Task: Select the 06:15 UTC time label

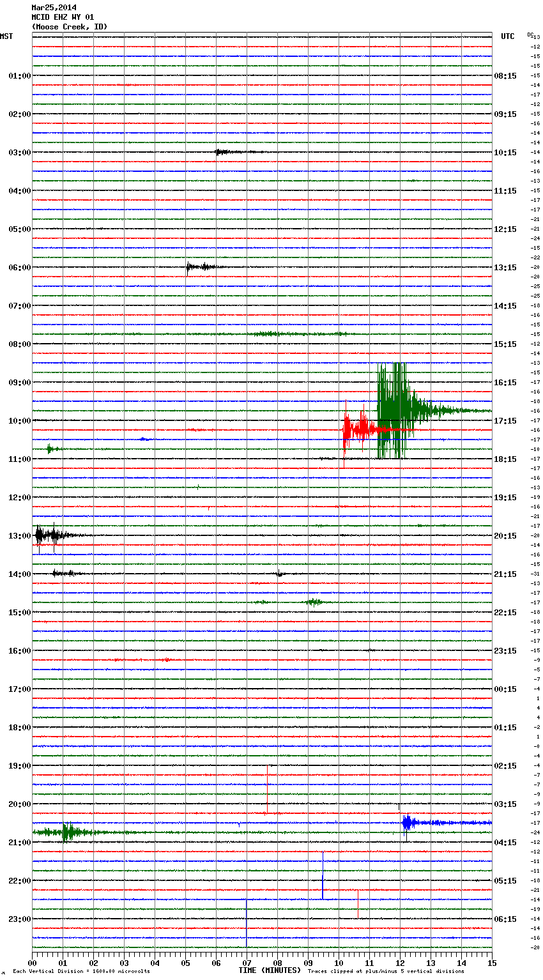Action: point(505,919)
